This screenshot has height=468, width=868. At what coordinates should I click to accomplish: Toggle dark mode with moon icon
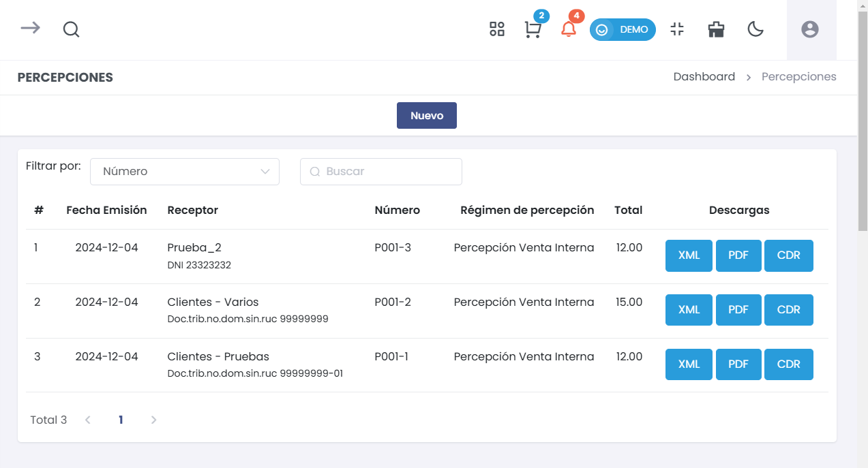(x=755, y=29)
